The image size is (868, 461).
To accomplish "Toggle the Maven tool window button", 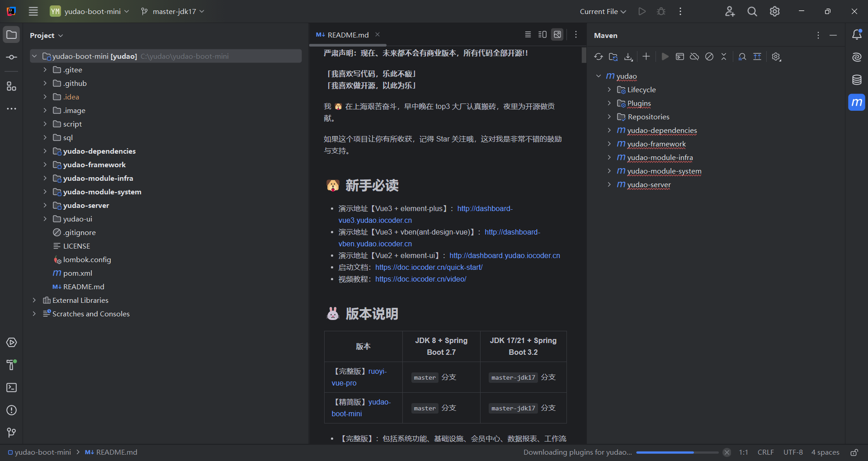I will click(x=857, y=103).
